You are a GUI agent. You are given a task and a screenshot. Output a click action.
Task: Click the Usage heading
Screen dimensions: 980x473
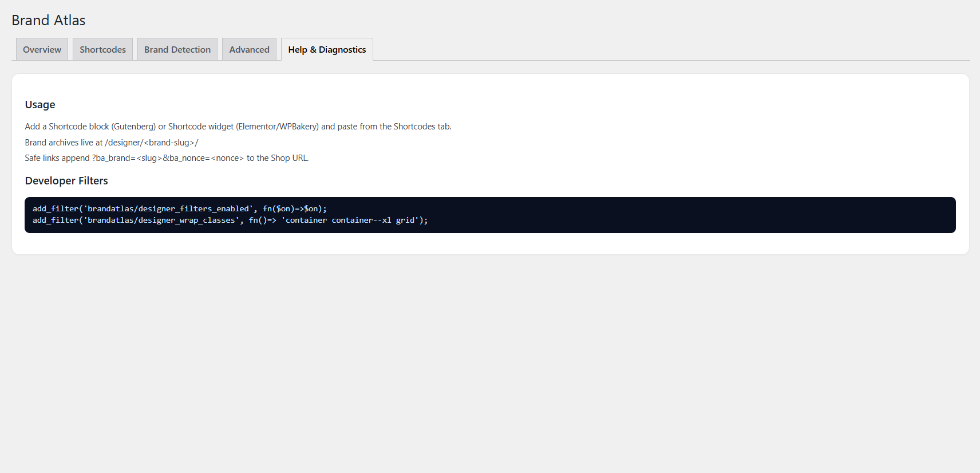tap(40, 105)
